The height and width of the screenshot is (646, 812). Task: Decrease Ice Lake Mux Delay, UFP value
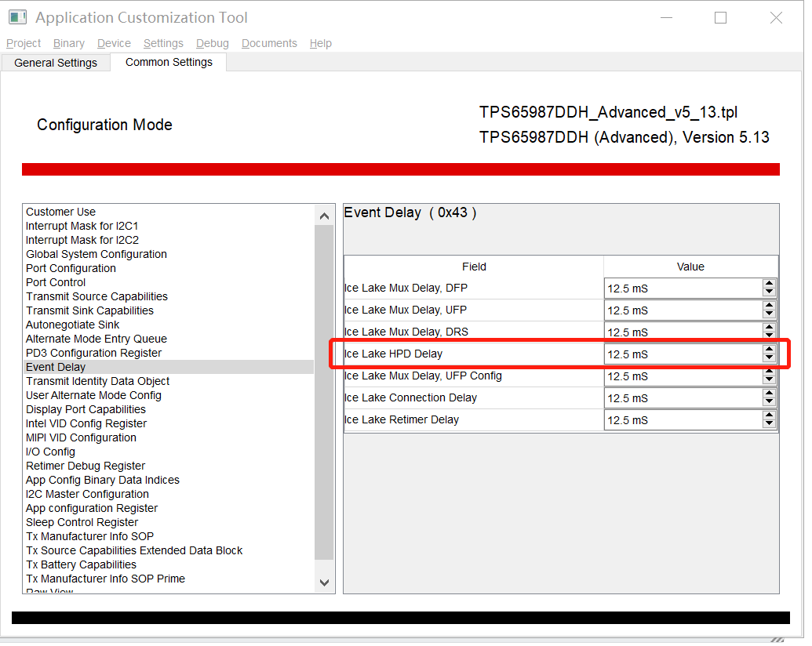[769, 314]
